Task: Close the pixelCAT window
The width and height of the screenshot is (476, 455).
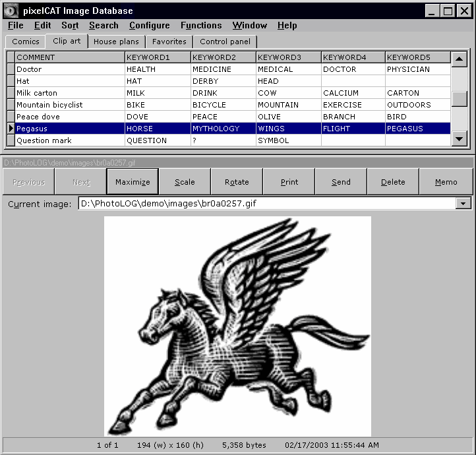Action: (465, 11)
